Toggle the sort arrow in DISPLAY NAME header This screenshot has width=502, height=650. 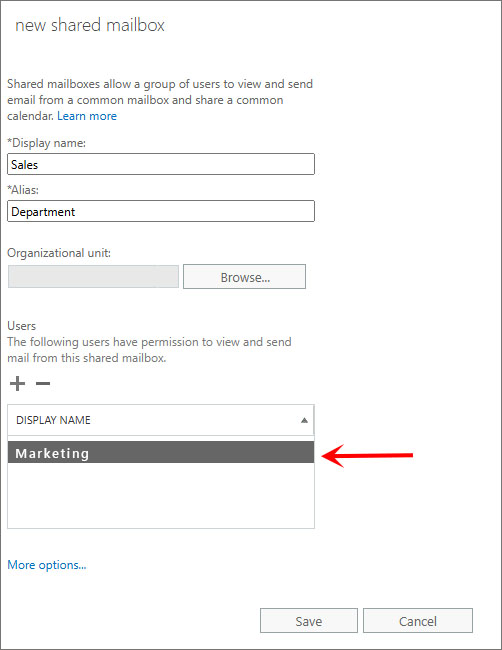(x=304, y=420)
